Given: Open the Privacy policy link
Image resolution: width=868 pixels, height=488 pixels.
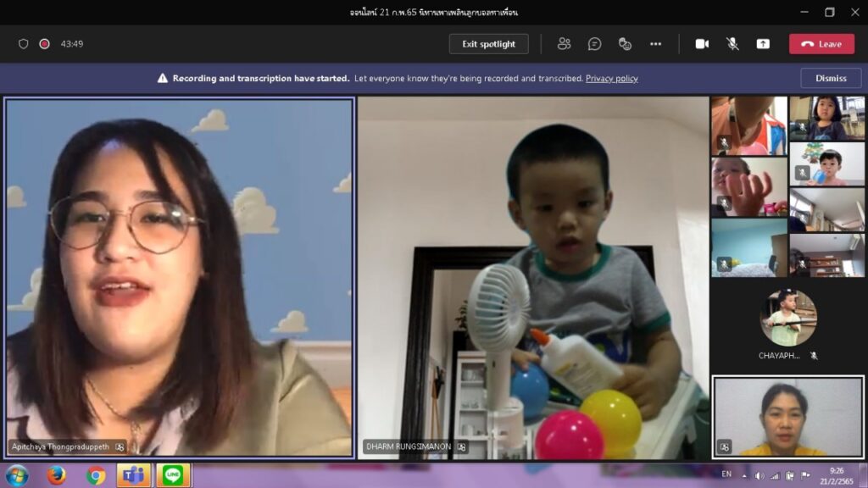Looking at the screenshot, I should click(x=611, y=79).
